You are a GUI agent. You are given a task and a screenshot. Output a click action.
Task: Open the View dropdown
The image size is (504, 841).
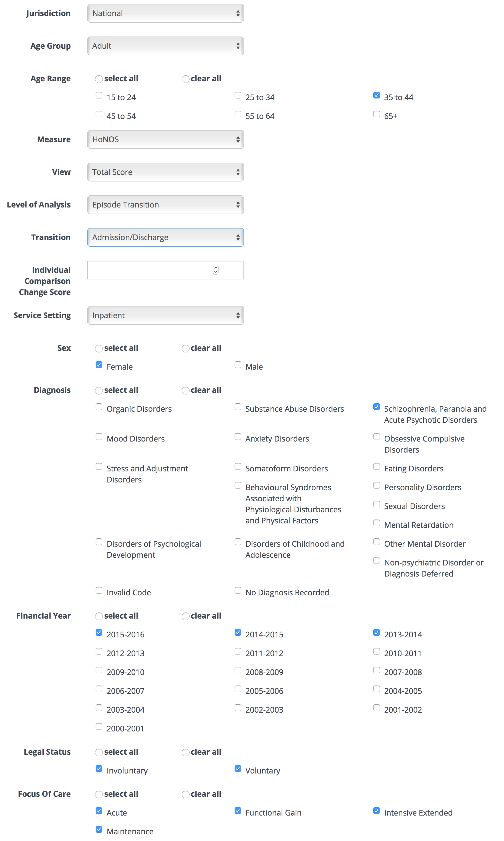pyautogui.click(x=166, y=172)
